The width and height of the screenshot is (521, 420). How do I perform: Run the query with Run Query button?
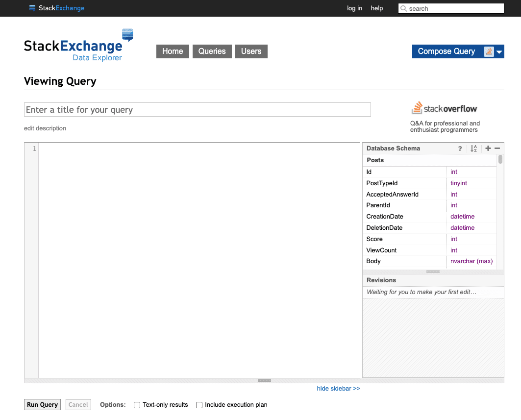42,404
